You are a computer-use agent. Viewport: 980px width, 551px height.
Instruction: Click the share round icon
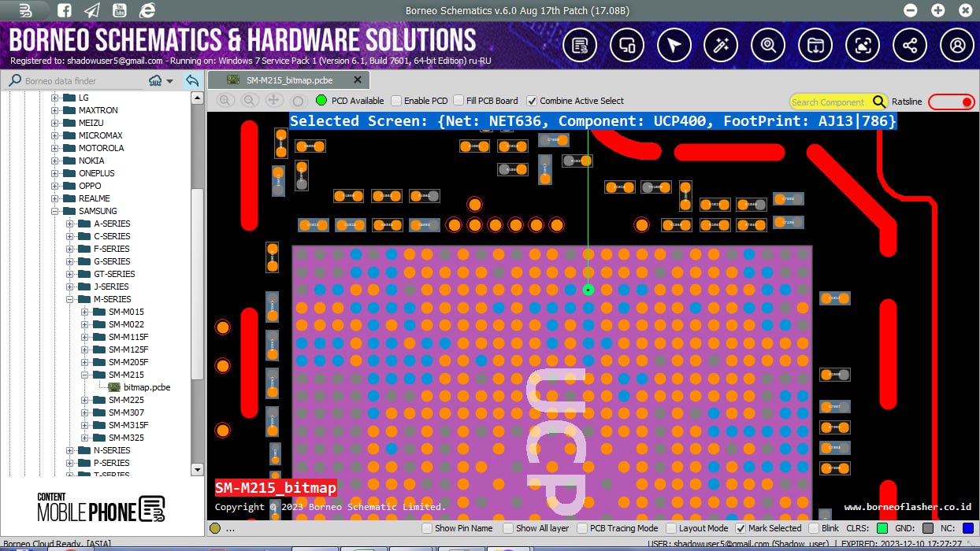(x=911, y=46)
